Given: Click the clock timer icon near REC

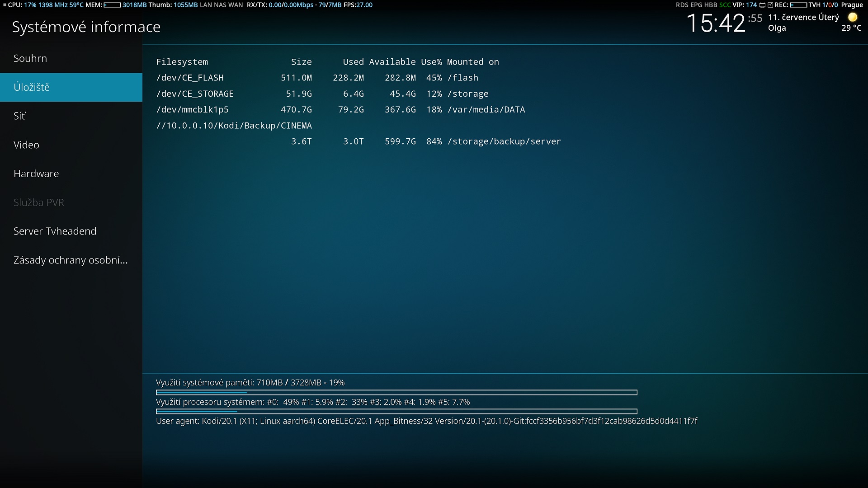Looking at the screenshot, I should [770, 5].
